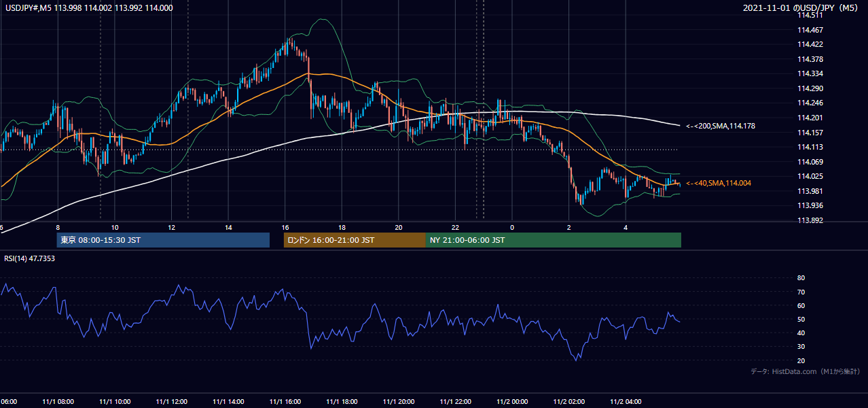Click the 東京 08:00-15:30 JST session bar
This screenshot has height=408, width=868.
[163, 240]
